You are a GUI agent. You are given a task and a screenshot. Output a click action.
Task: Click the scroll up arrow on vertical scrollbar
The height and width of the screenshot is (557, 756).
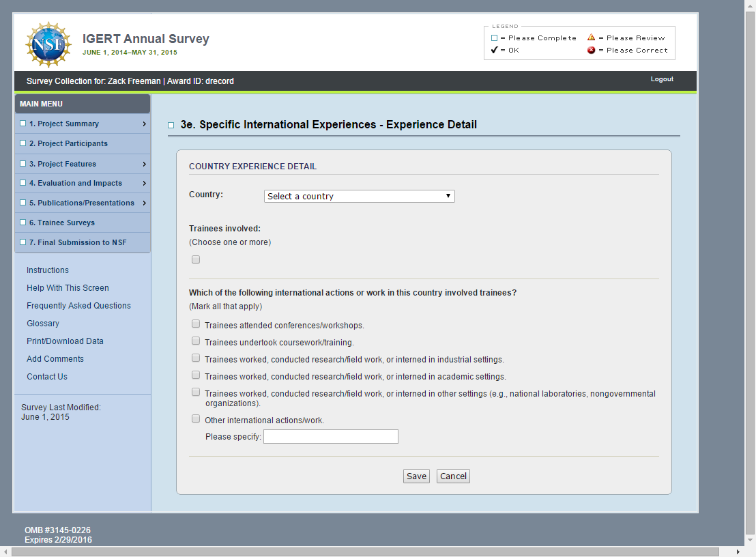click(750, 5)
